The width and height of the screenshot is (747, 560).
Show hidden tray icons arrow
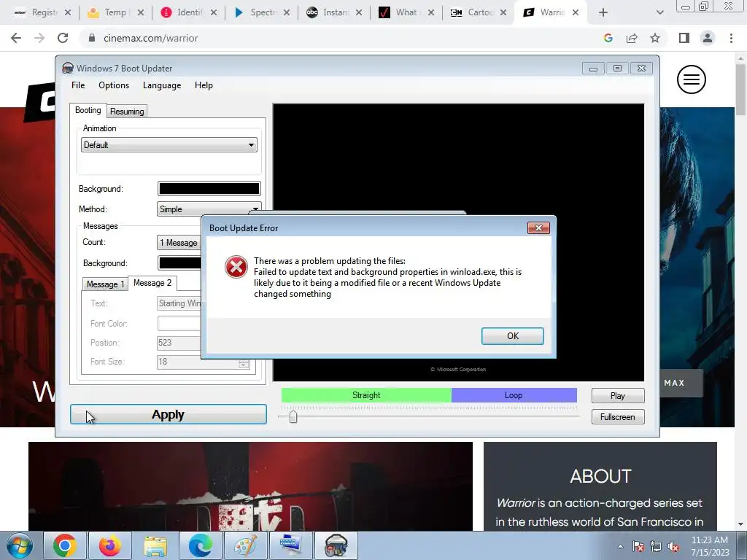620,546
